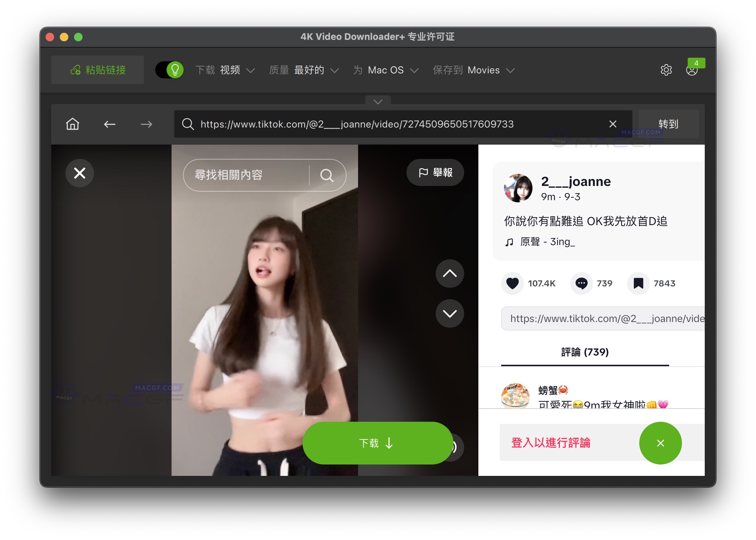Report the video with the 舉報 flag

point(435,172)
